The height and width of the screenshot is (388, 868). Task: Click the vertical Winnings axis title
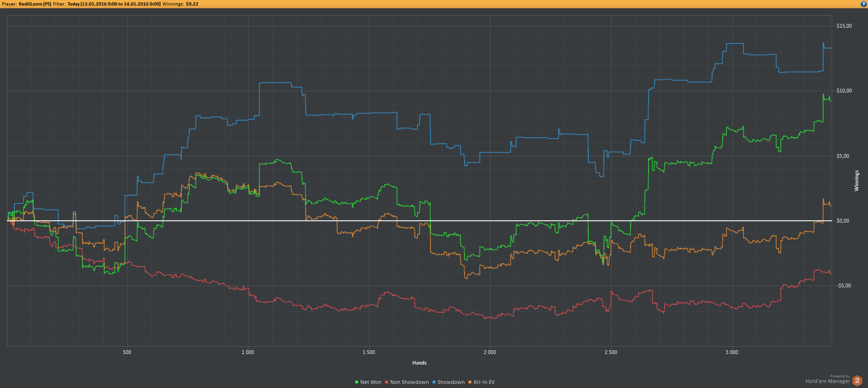coord(856,181)
